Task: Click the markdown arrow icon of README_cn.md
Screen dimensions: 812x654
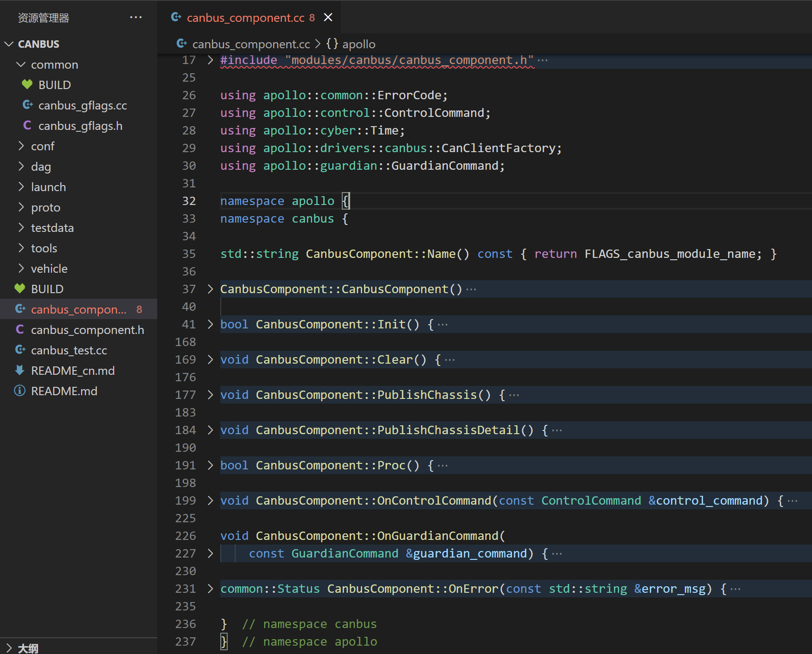Action: pos(20,370)
